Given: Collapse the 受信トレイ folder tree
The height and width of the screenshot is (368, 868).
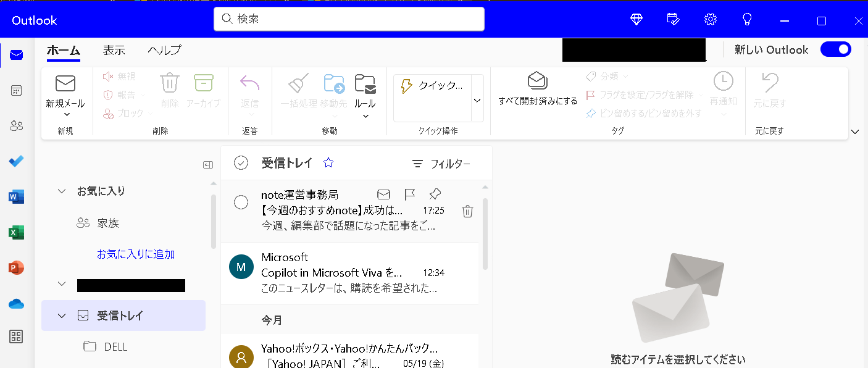Looking at the screenshot, I should [62, 316].
